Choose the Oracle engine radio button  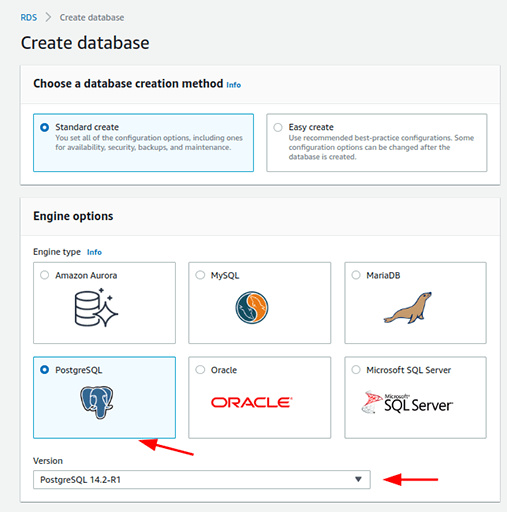pos(200,370)
